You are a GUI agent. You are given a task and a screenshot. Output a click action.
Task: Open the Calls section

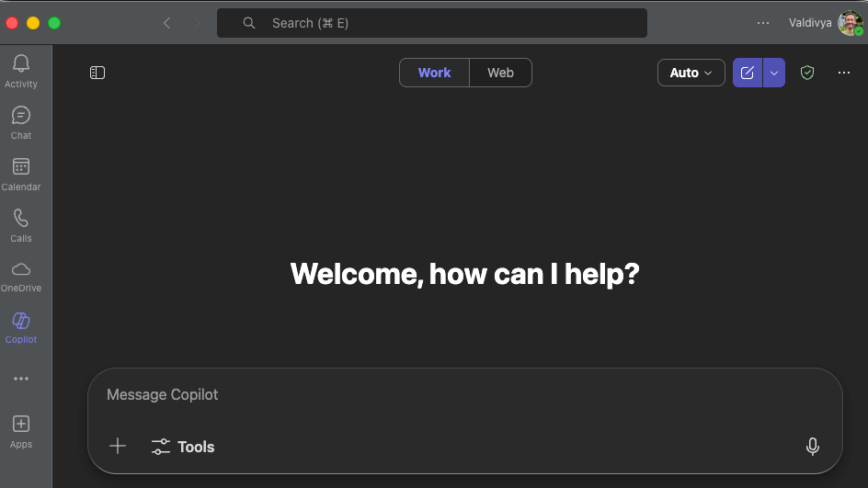[21, 225]
